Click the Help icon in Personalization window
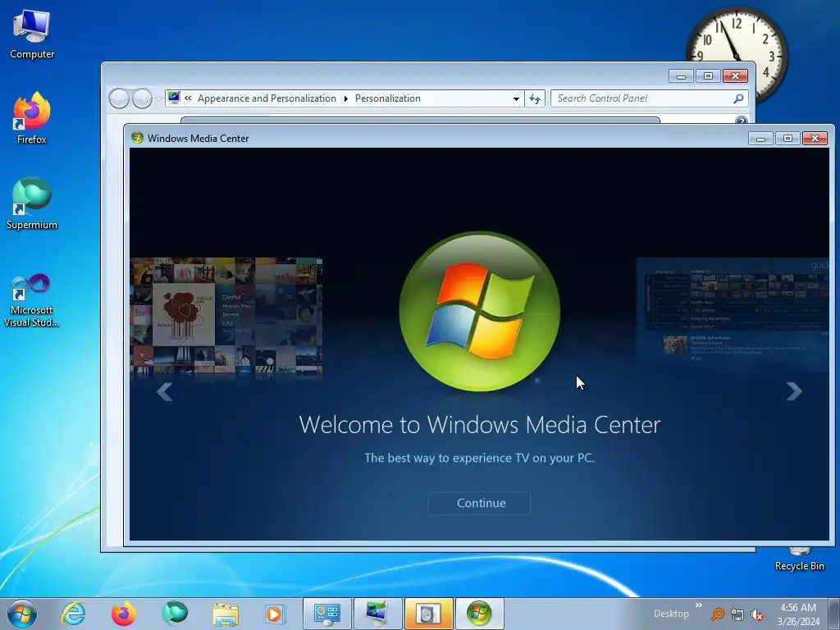 coord(741,120)
